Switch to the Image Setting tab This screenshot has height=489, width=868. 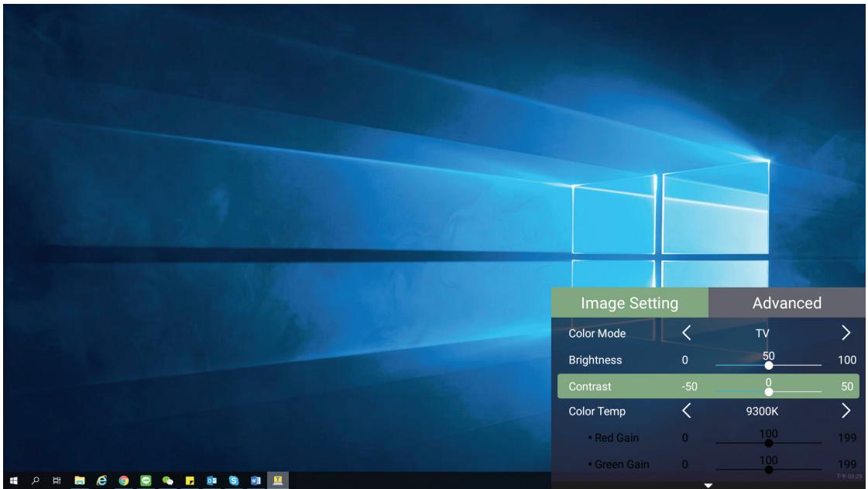[x=630, y=303]
